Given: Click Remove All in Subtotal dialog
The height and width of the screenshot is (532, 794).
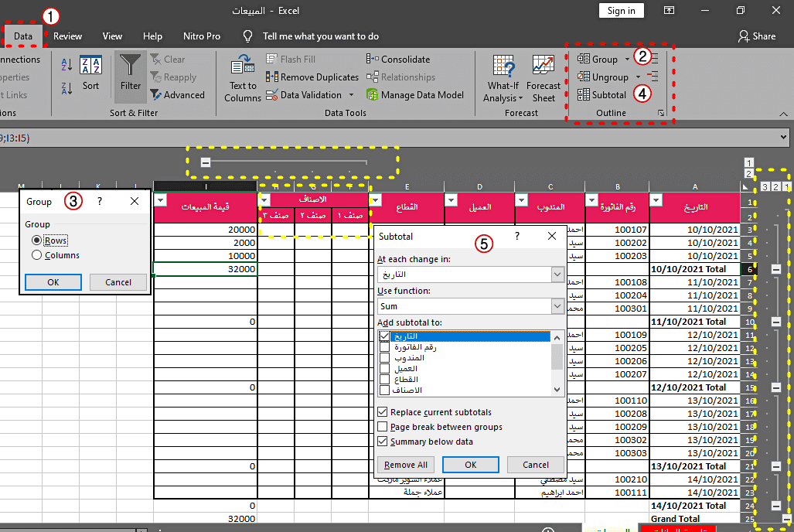Looking at the screenshot, I should 406,465.
